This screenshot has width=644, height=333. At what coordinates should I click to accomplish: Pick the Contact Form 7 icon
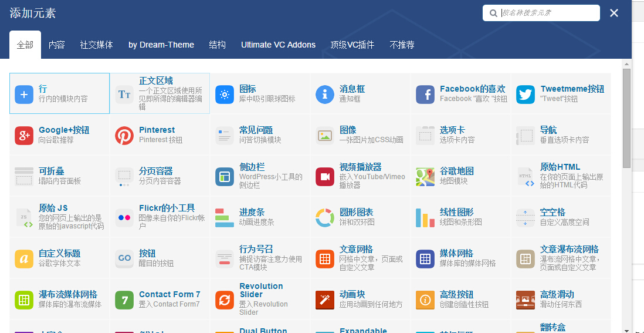coord(124,300)
